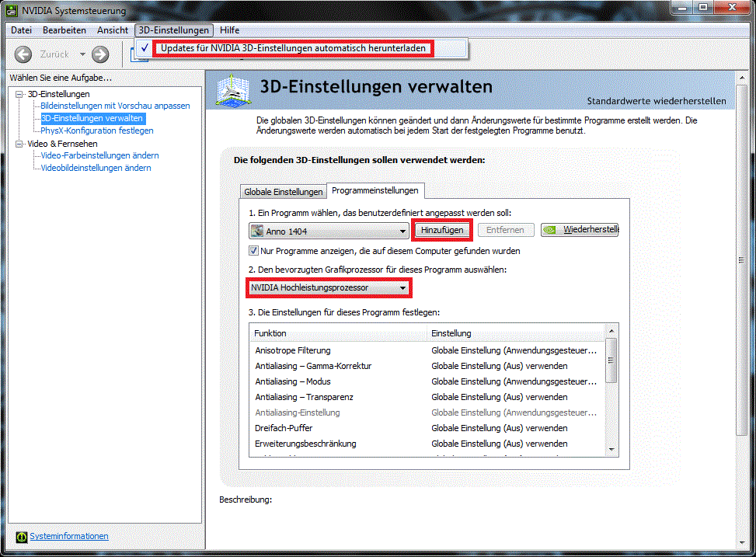Select the 'Antialiasing – Modus' row
756x557 pixels.
tap(427, 381)
